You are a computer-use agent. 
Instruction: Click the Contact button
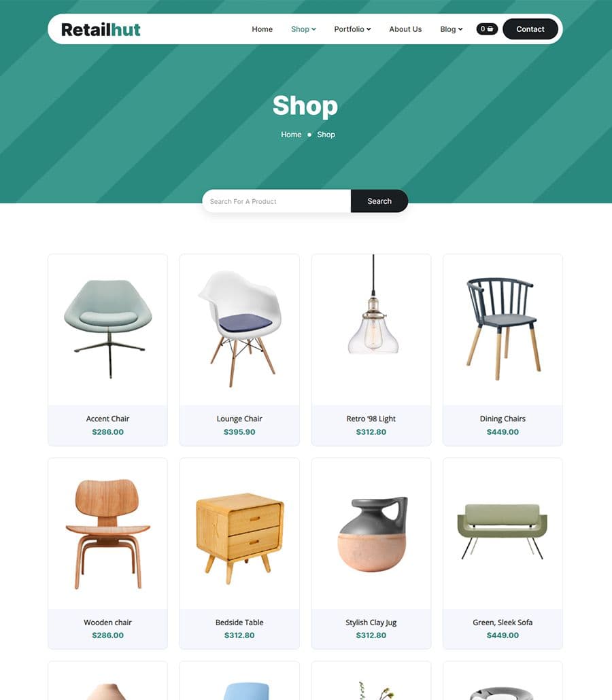(530, 29)
